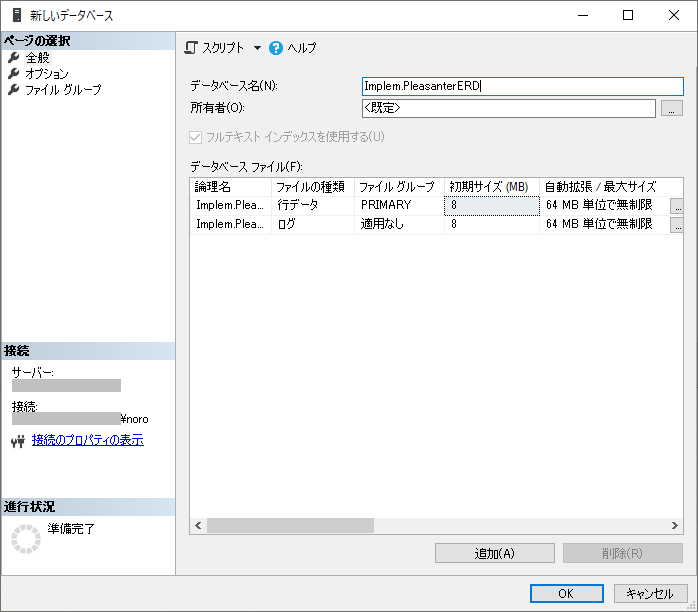Image resolution: width=698 pixels, height=612 pixels.
Task: Open the オプション page
Action: pyautogui.click(x=47, y=73)
